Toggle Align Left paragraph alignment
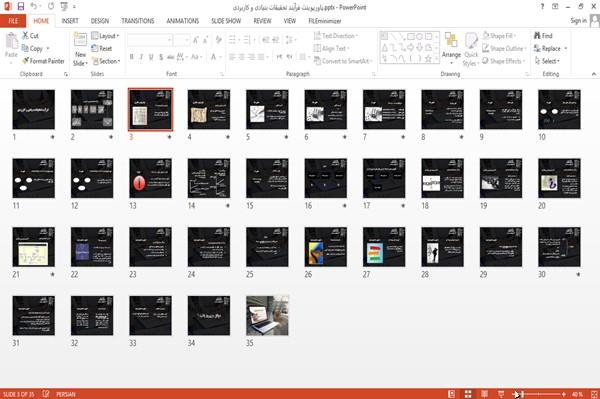Image resolution: width=600 pixels, height=399 pixels. [232, 57]
